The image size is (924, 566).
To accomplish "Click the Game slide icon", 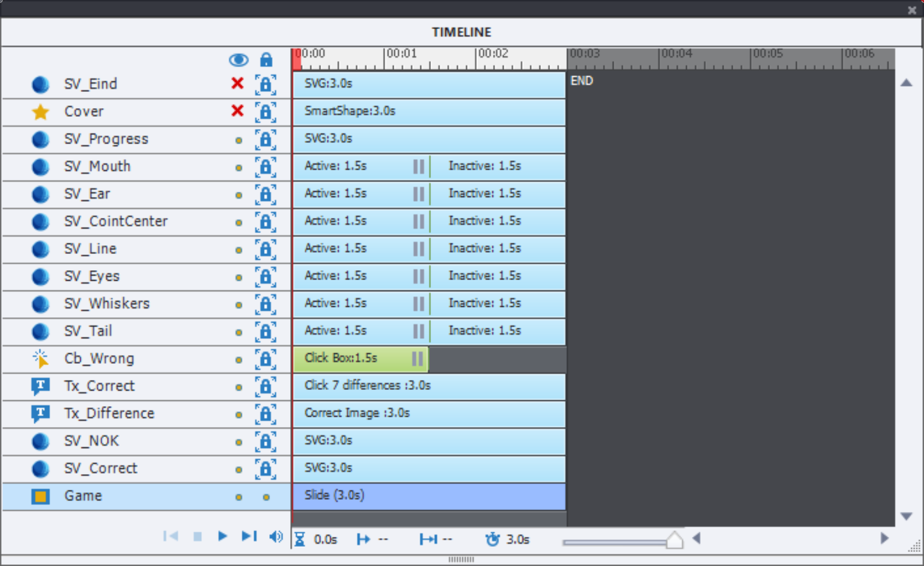I will tap(40, 496).
